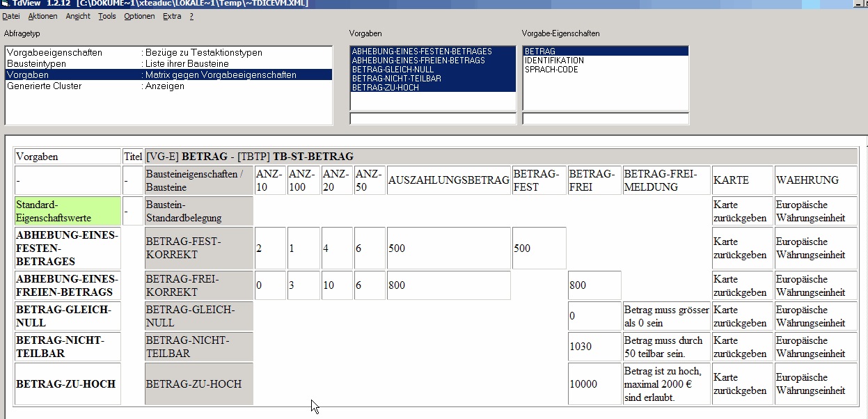Open the Extra menu
Image resolution: width=868 pixels, height=419 pixels.
pos(172,16)
